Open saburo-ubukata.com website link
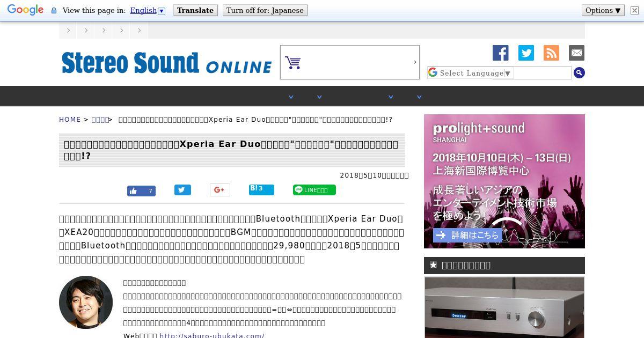 tap(212, 336)
